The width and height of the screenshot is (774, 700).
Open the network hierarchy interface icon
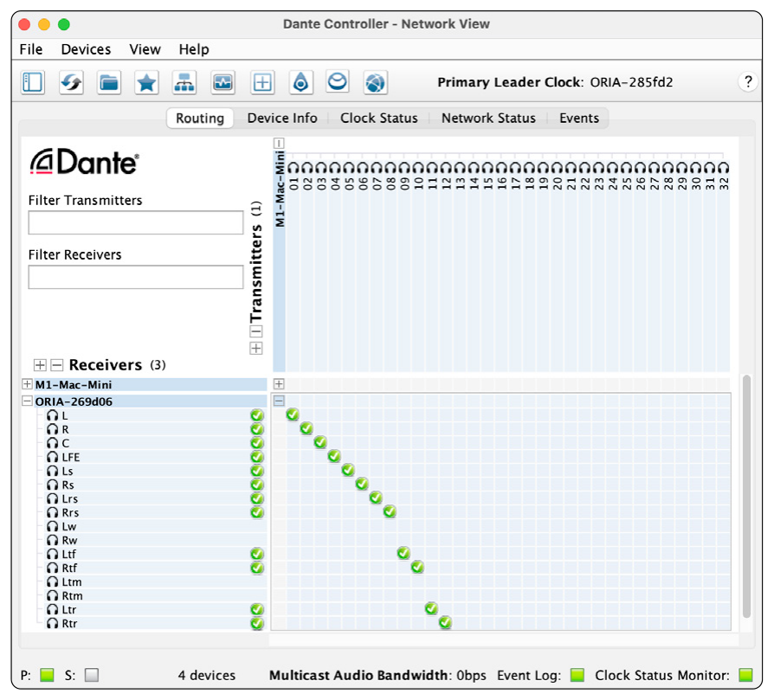[x=184, y=82]
